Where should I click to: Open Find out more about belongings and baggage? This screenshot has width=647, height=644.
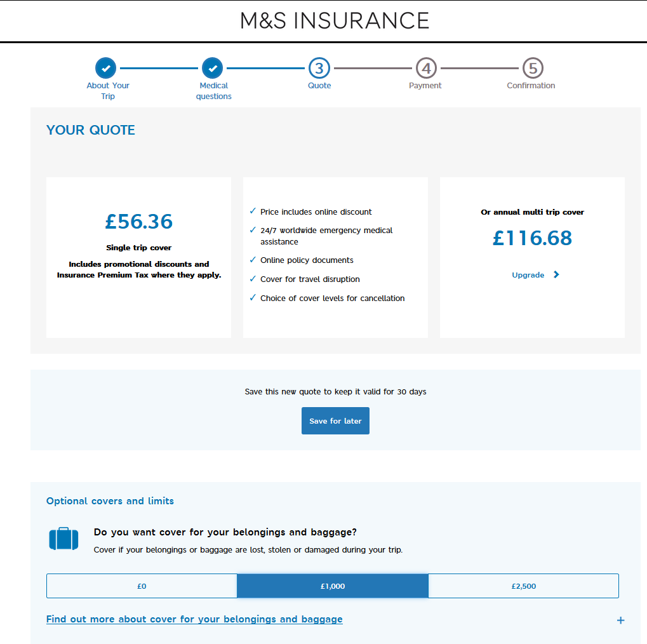[194, 619]
